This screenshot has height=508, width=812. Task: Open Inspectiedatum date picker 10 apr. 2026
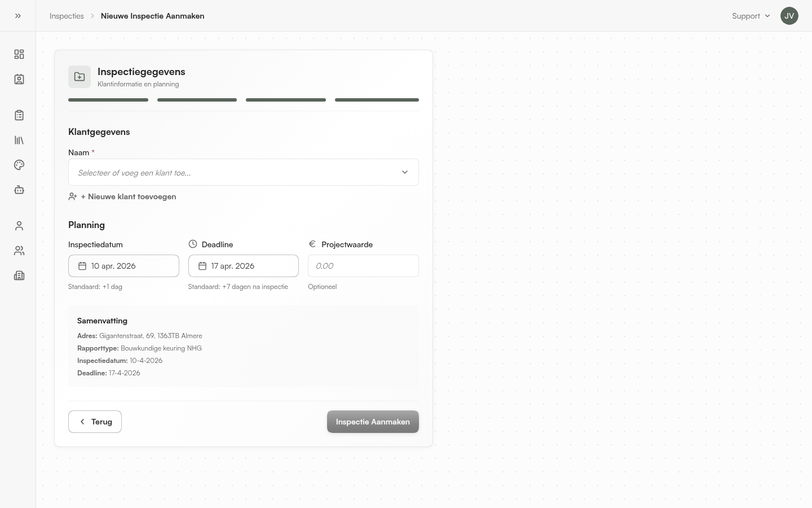click(x=123, y=266)
